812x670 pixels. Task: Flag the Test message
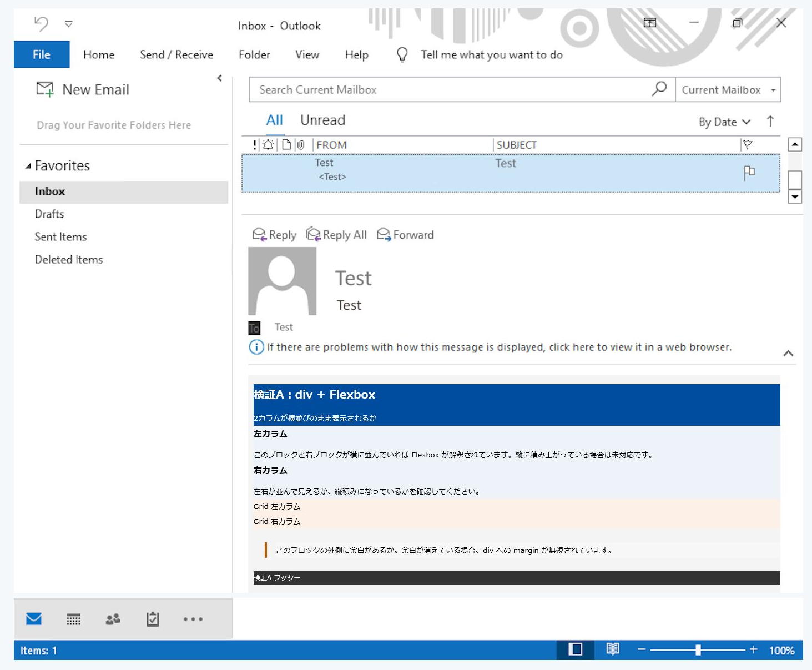749,173
